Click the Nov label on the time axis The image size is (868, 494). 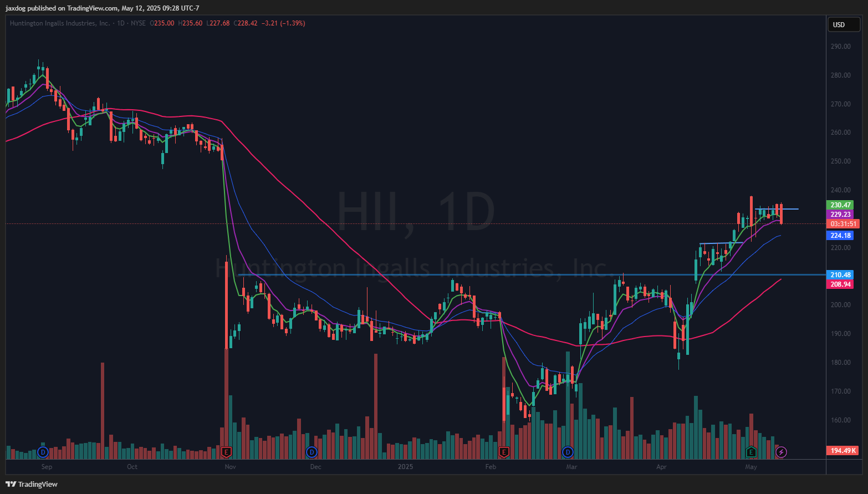click(231, 467)
